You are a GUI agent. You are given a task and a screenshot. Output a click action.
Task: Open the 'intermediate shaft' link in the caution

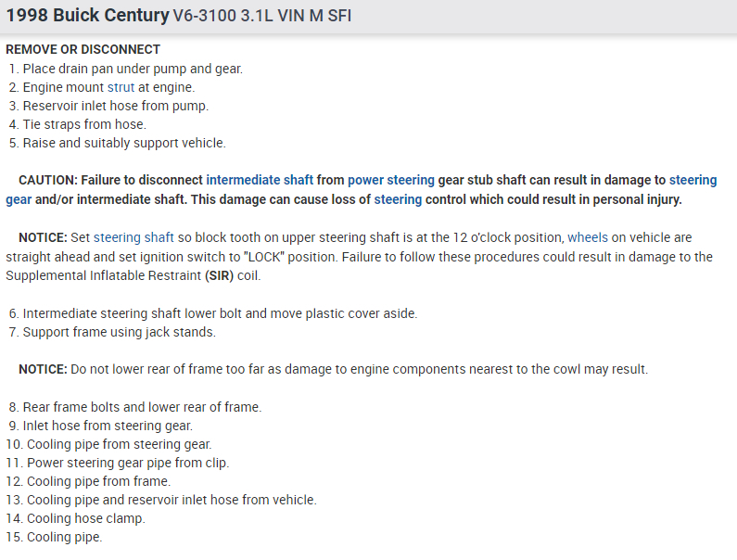click(260, 181)
